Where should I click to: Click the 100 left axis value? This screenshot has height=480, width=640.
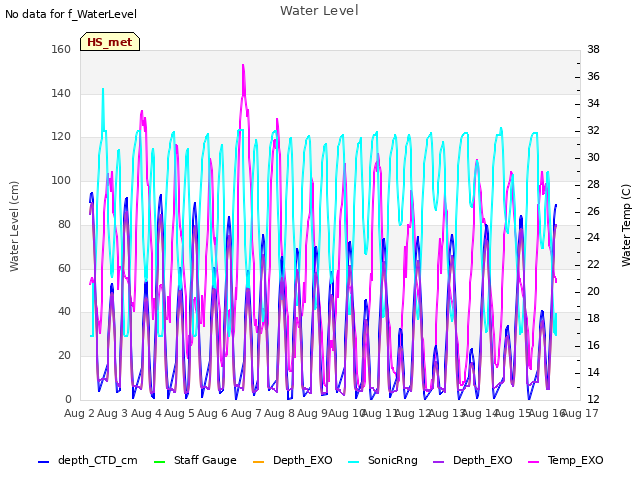coord(61,180)
